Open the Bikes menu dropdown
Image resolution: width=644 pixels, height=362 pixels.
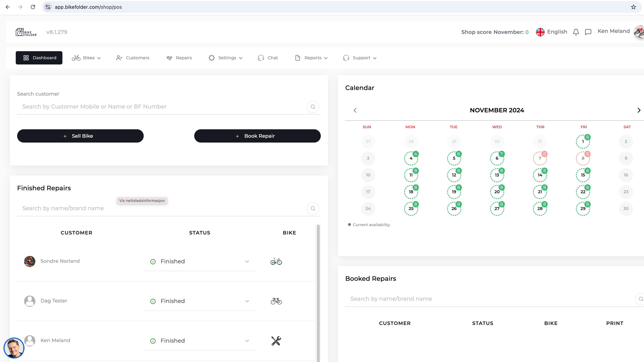pyautogui.click(x=86, y=58)
